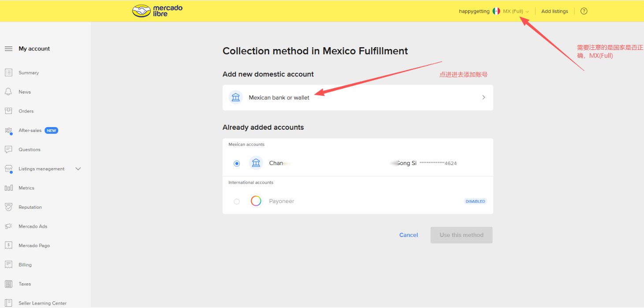
Task: Open the Taxes calculator icon
Action: 8,284
